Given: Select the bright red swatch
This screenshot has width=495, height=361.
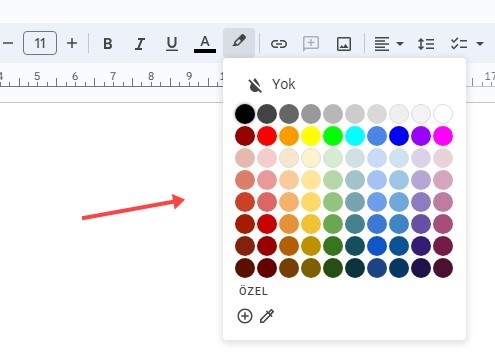Looking at the screenshot, I should (267, 136).
